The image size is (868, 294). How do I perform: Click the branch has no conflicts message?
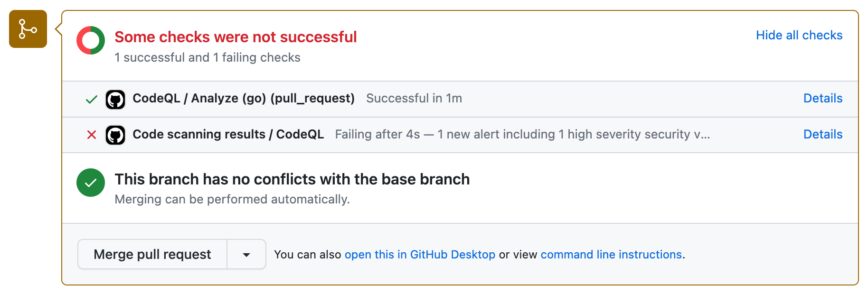pos(292,179)
